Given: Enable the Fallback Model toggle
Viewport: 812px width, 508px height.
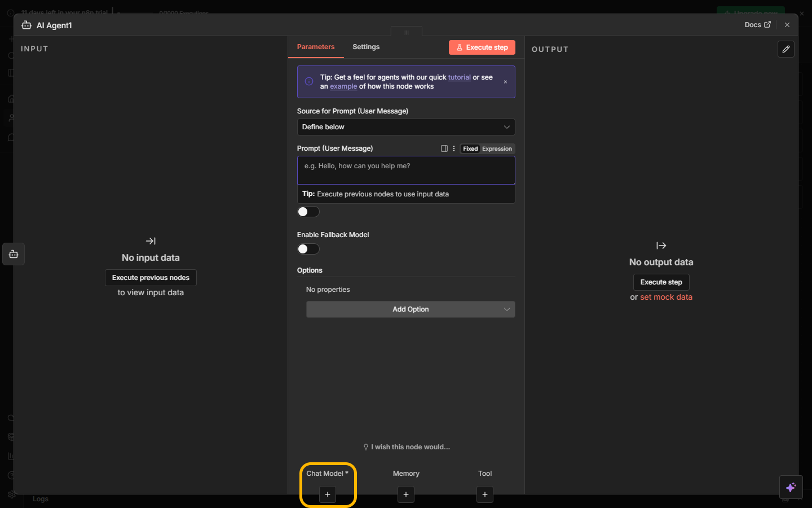Looking at the screenshot, I should tap(308, 249).
